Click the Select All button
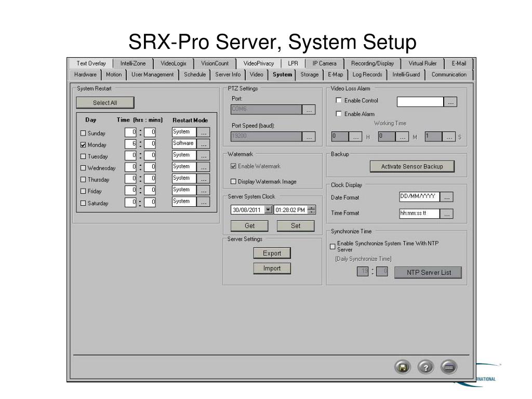The height and width of the screenshot is (399, 532). coord(105,103)
